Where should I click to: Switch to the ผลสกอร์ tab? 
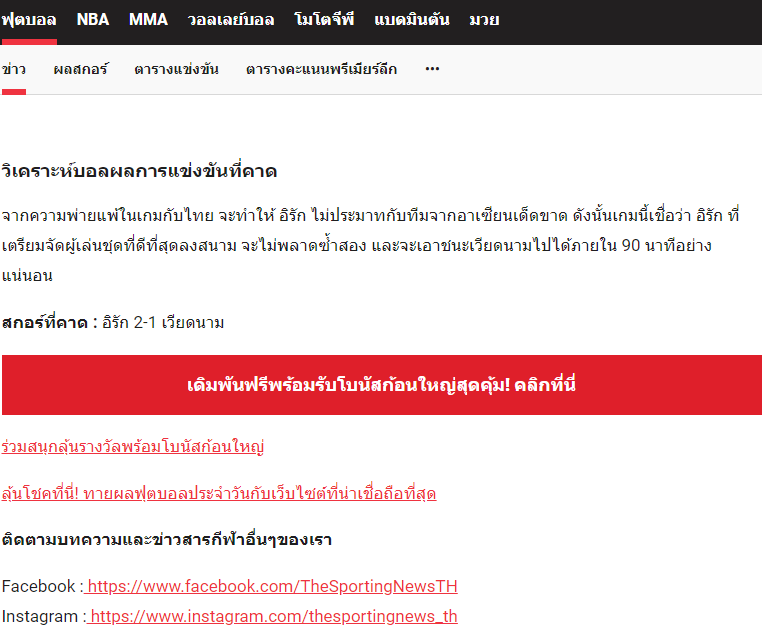[81, 69]
